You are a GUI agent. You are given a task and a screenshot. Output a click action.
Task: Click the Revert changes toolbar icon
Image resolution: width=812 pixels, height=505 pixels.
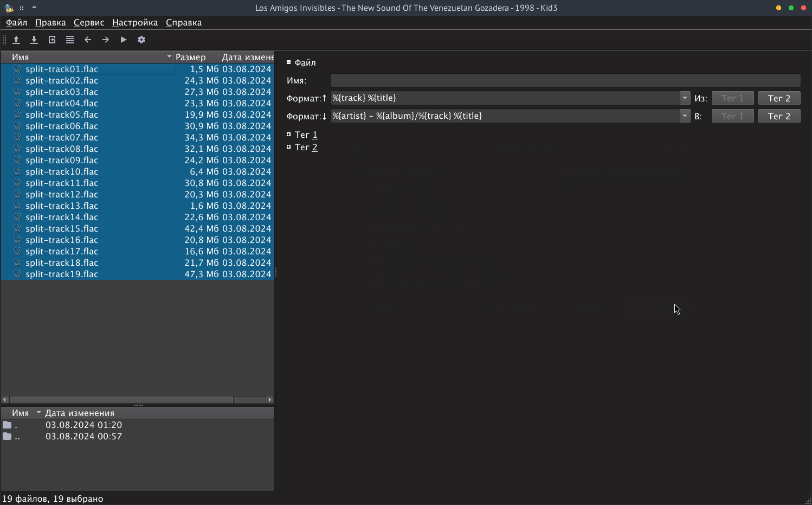(52, 40)
